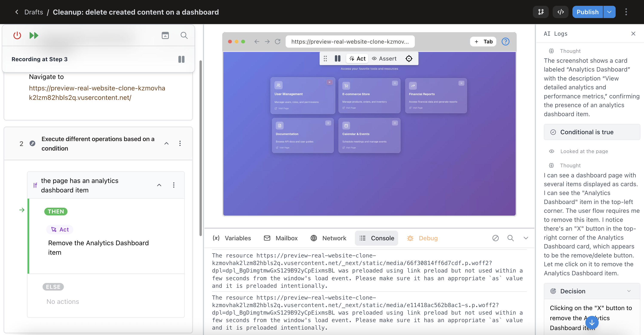Viewport: 644px width, 335px height.
Task: Select the Act label in THEN block
Action: 60,229
